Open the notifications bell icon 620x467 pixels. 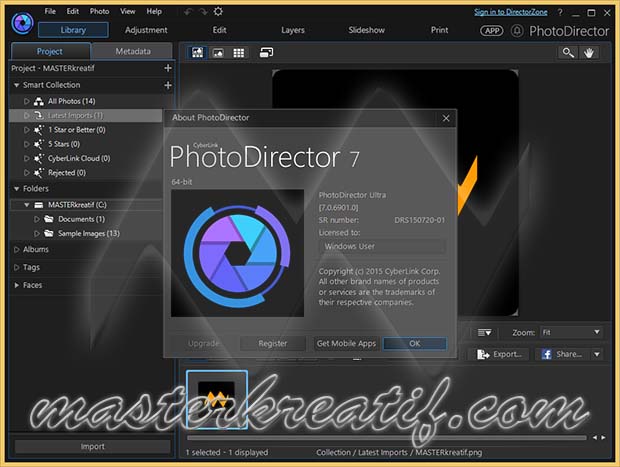point(517,31)
